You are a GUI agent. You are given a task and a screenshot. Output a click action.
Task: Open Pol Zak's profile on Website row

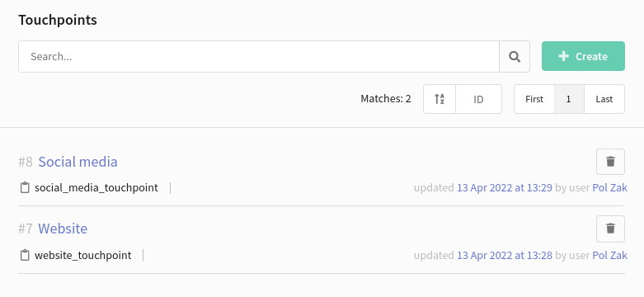609,255
